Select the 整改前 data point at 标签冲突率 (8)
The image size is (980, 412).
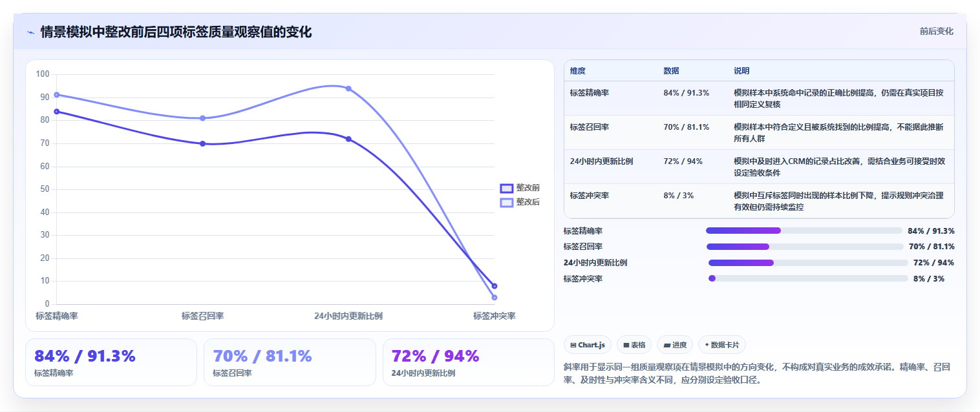click(495, 285)
